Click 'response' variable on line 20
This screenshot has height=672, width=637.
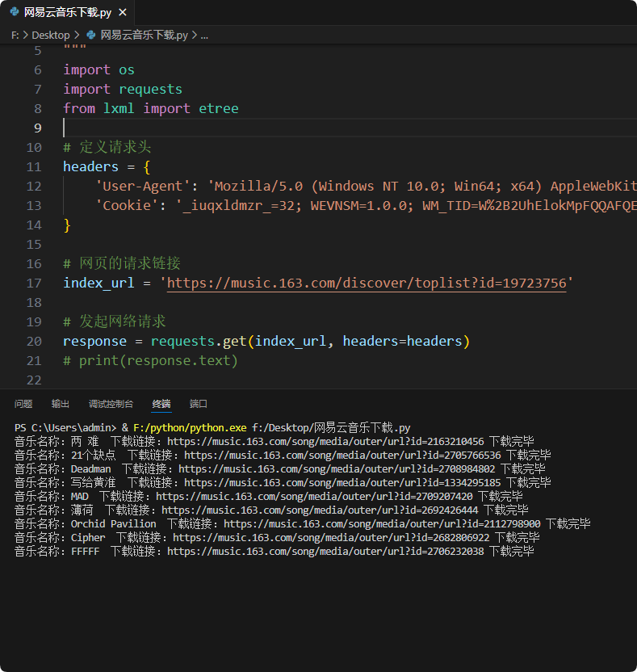(94, 341)
